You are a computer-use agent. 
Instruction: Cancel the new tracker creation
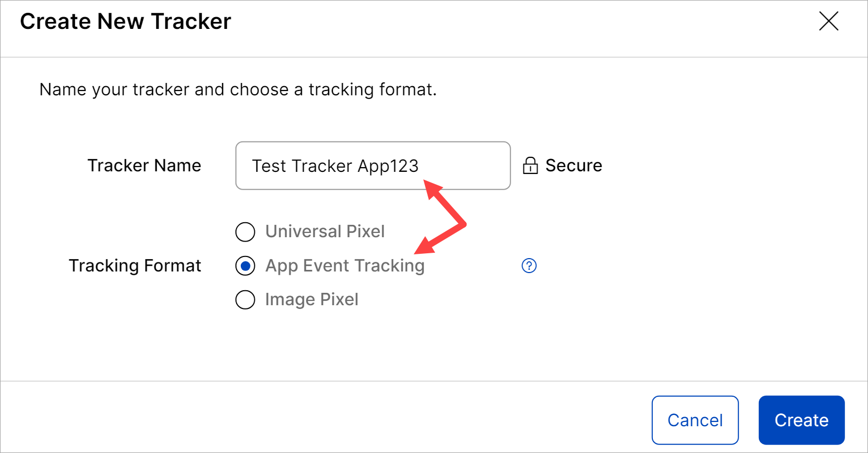click(x=695, y=420)
